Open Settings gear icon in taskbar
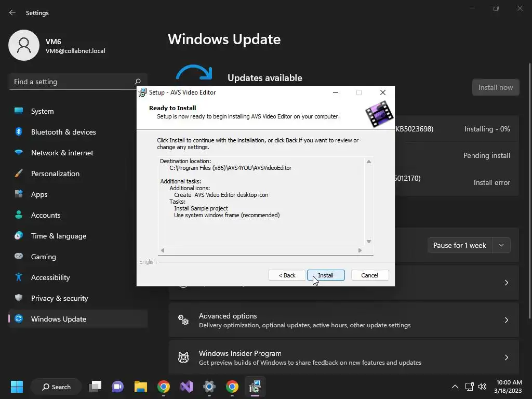 coord(209,387)
